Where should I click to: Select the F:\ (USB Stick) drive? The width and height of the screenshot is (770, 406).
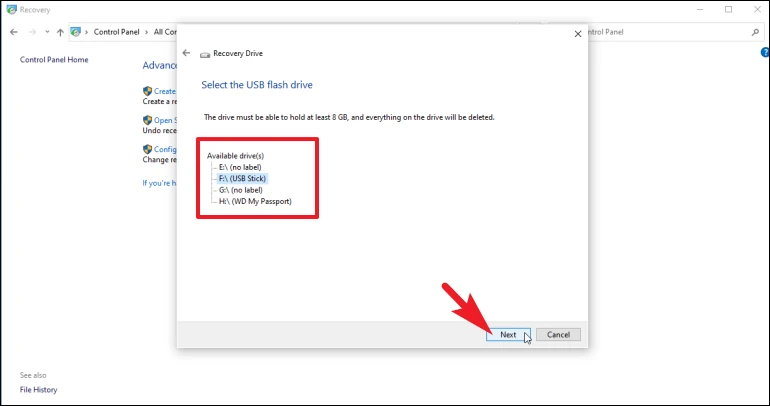pyautogui.click(x=243, y=178)
